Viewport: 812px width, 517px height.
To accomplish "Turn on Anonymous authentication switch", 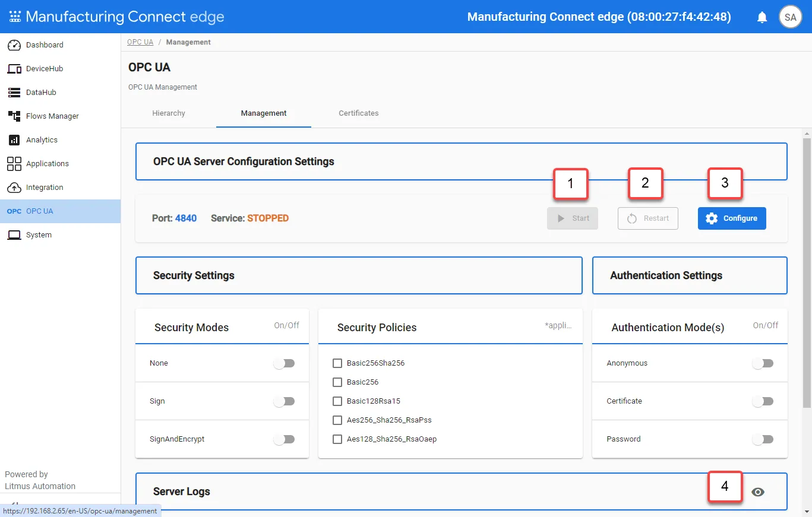I will 763,363.
